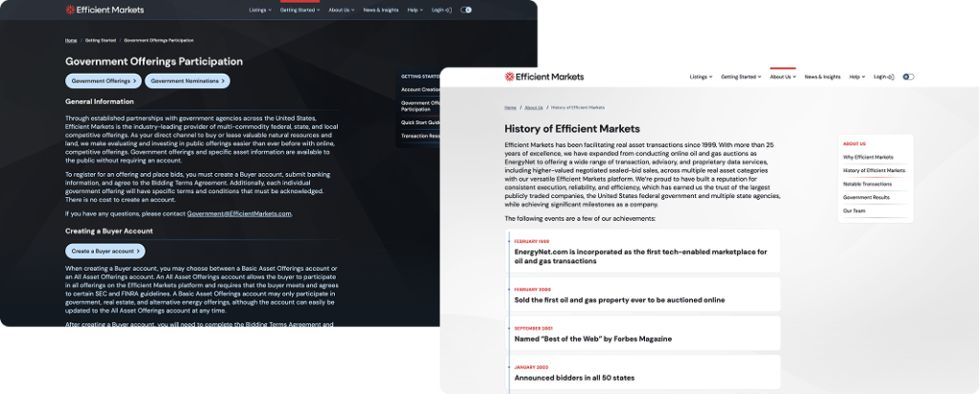Toggle the theme switch in the light window

point(908,77)
